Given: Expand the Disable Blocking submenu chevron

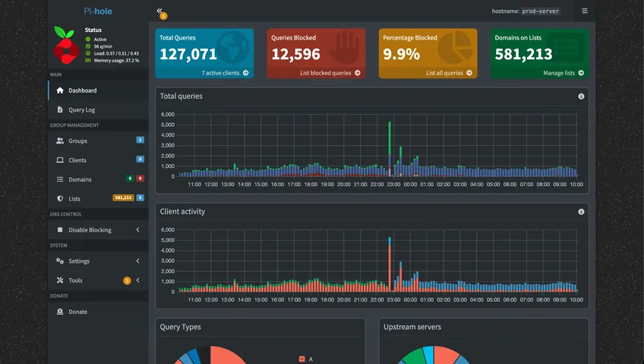Looking at the screenshot, I should [x=137, y=230].
